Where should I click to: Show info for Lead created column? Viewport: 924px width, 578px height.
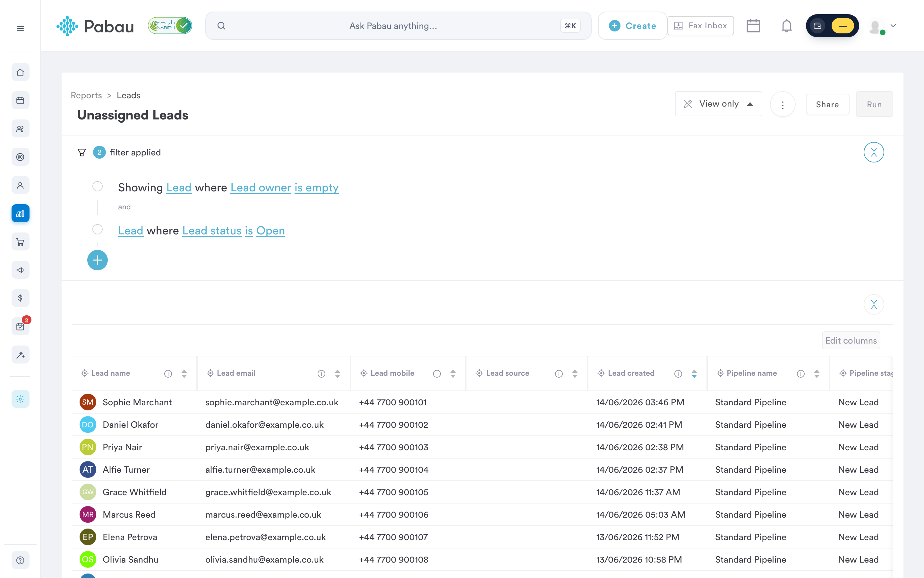[x=678, y=373]
